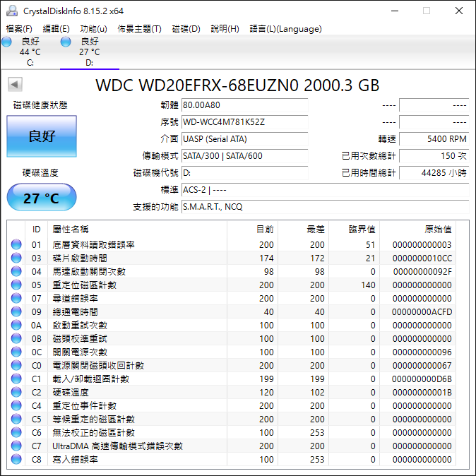Click the serial number field WD-WCC4M781K52Z

click(244, 122)
